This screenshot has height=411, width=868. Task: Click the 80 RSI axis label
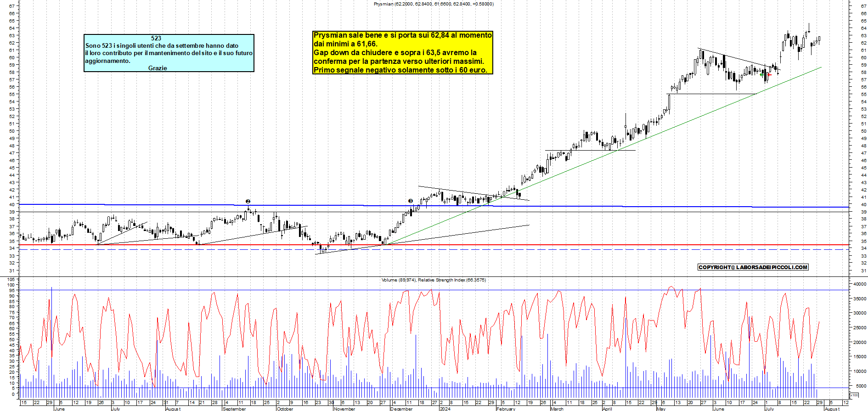pos(13,307)
